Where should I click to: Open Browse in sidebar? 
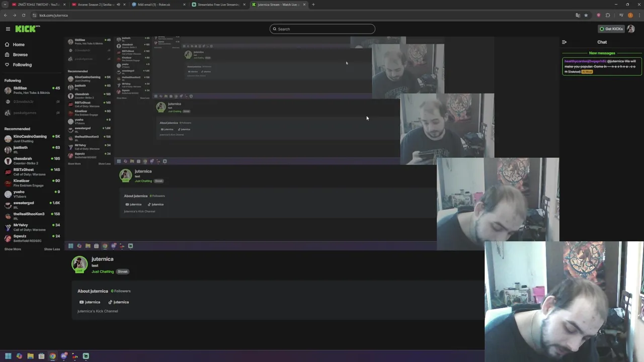pos(20,55)
